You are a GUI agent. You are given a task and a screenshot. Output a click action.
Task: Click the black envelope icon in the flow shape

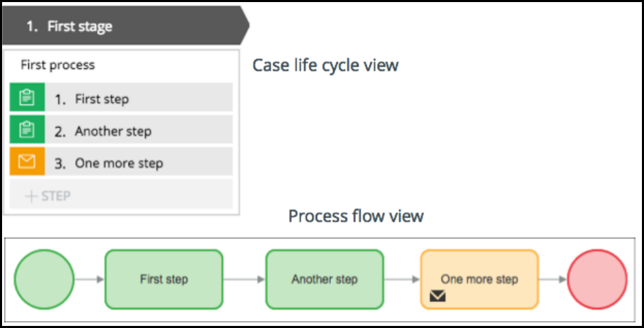tap(437, 296)
